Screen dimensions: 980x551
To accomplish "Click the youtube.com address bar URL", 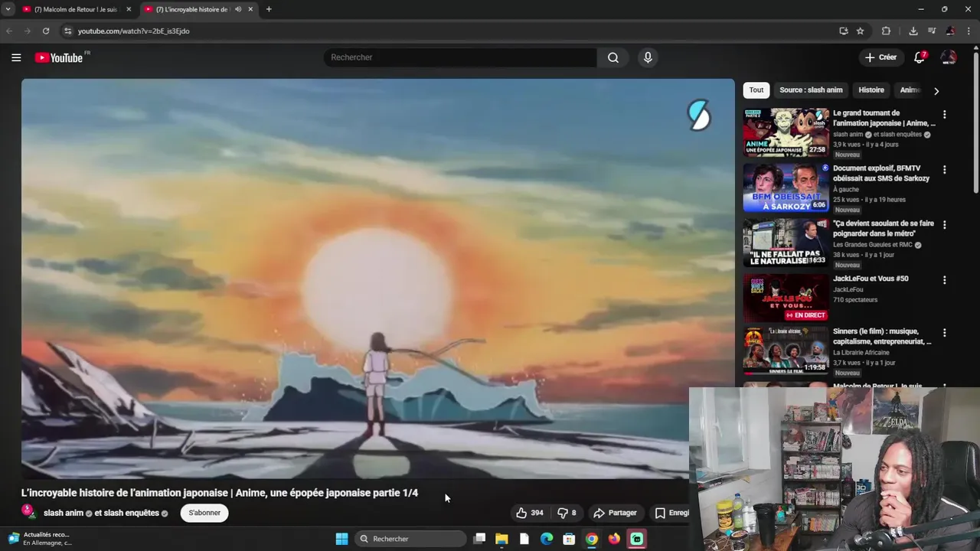I will [133, 31].
